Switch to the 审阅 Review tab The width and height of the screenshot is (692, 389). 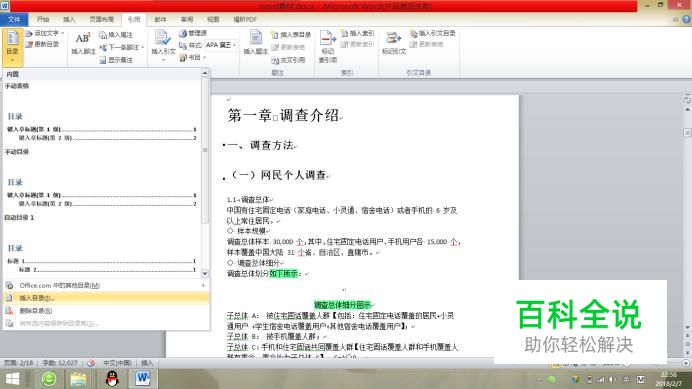(x=187, y=19)
